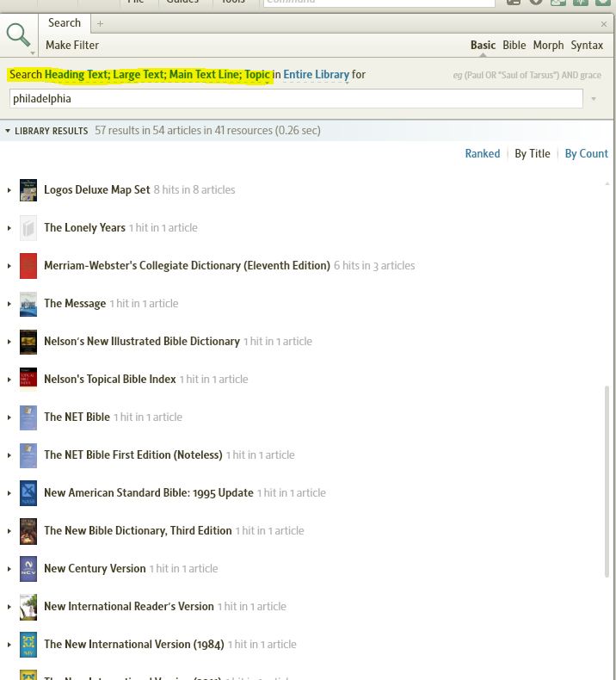Open The NET Bible title
Image resolution: width=616 pixels, height=680 pixels.
(x=77, y=417)
